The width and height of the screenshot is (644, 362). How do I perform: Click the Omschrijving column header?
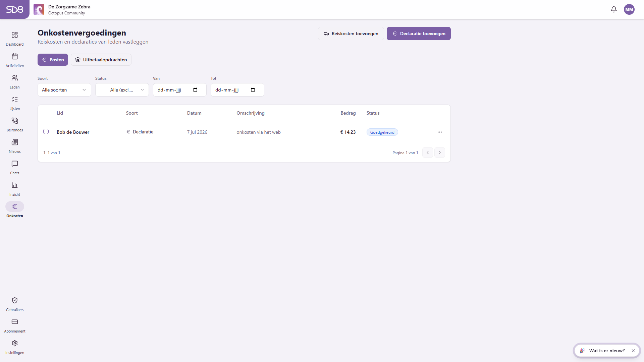[x=251, y=113]
